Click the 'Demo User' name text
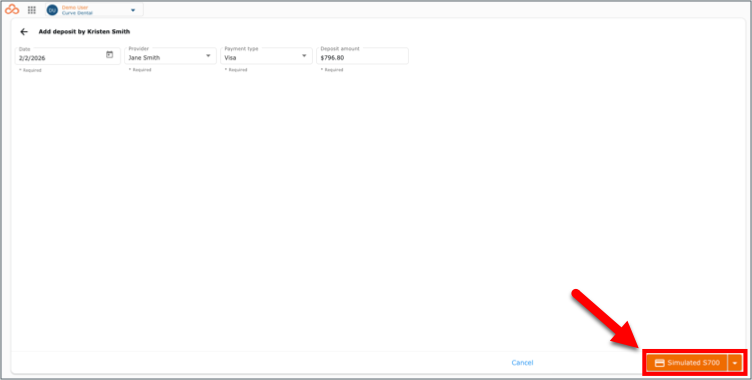The height and width of the screenshot is (380, 752). pos(75,7)
